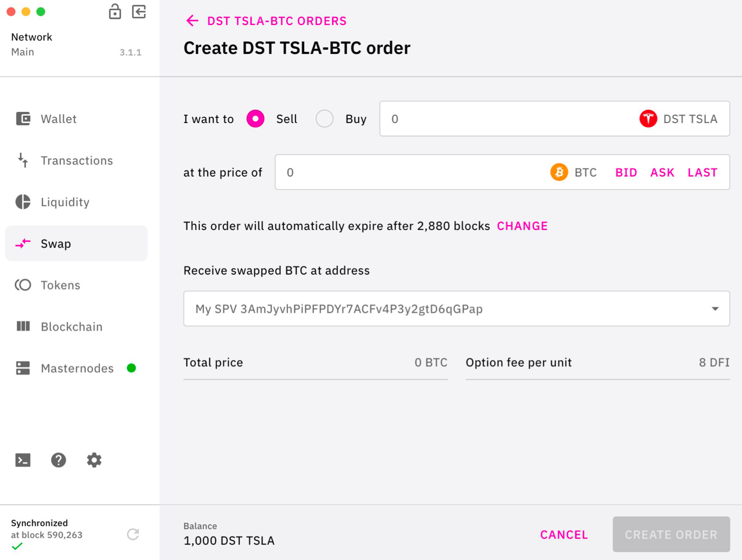Click the Liquidity pie icon
Image resolution: width=742 pixels, height=560 pixels.
pyautogui.click(x=23, y=202)
